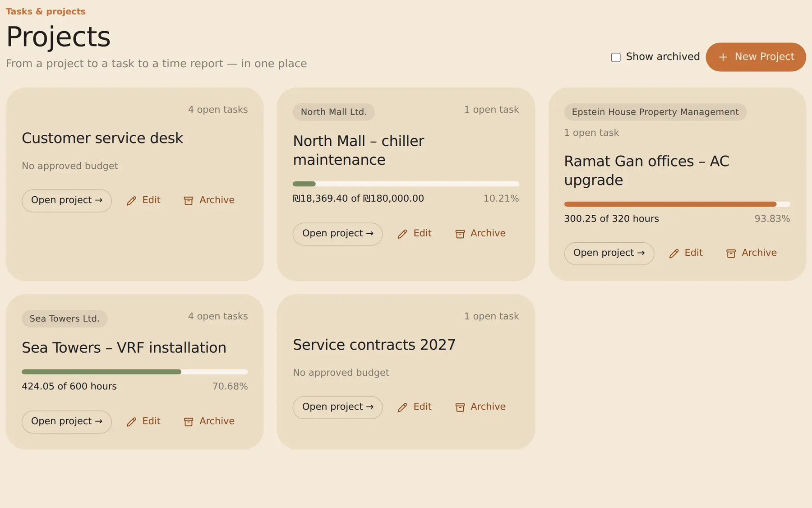812x508 pixels.
Task: Open project Sea Towers VRF installation
Action: point(67,421)
